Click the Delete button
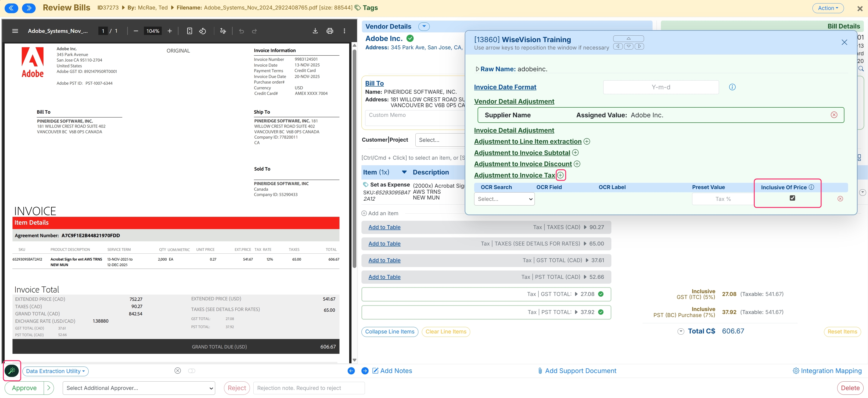This screenshot has height=398, width=868. click(850, 388)
